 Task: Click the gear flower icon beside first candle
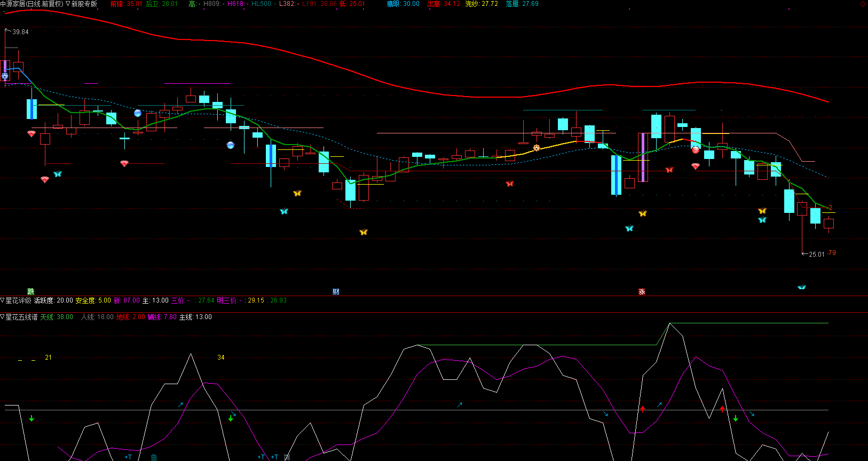[5, 76]
